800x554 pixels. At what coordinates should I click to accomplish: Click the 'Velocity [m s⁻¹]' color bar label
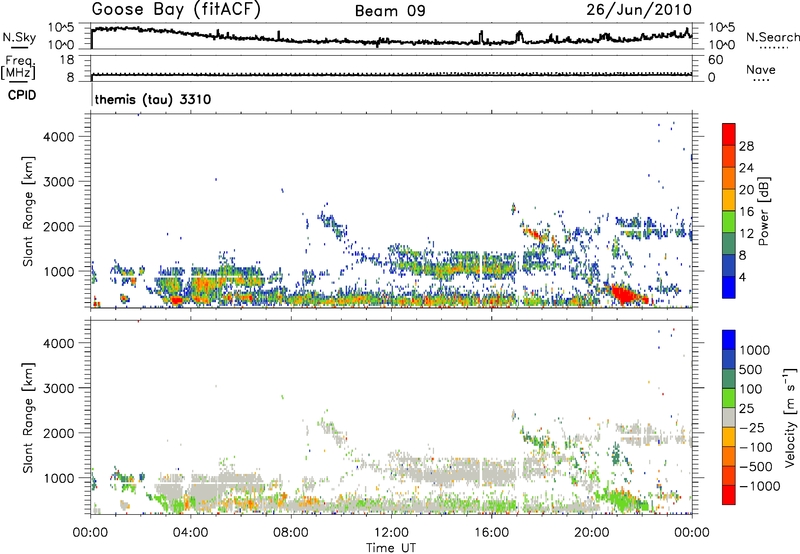(x=790, y=417)
